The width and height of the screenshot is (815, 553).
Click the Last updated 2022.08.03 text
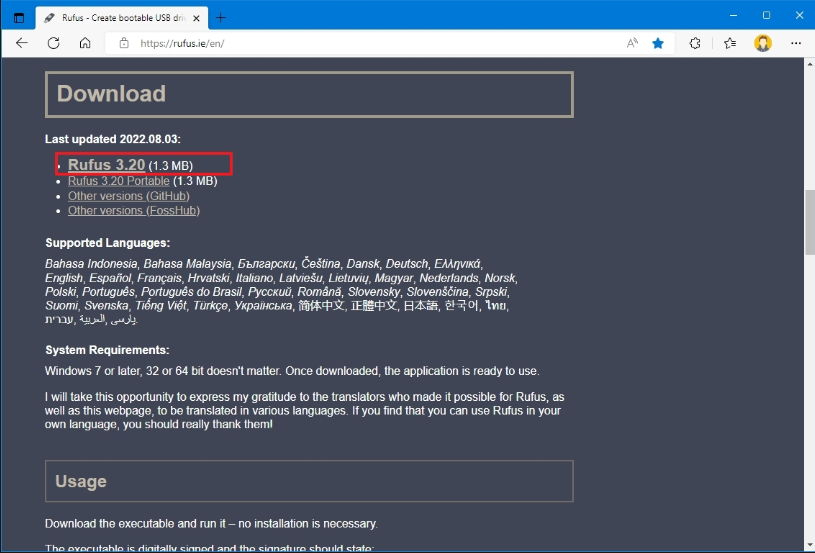coord(113,139)
